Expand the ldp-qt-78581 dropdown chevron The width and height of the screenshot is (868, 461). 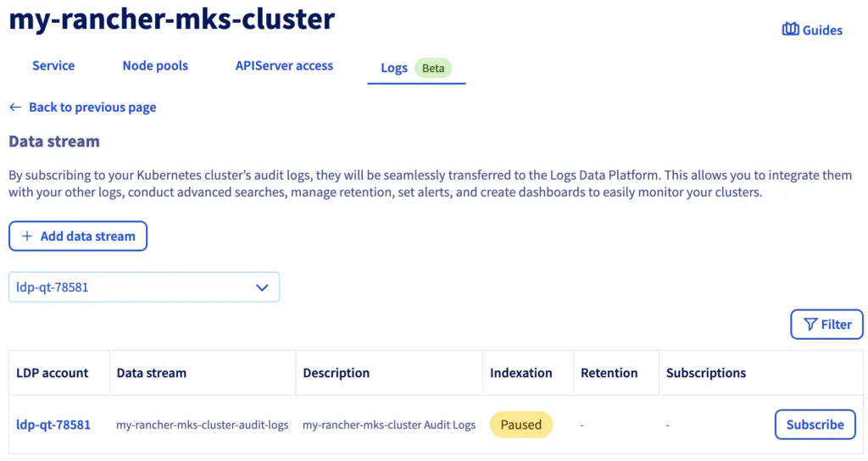(262, 287)
